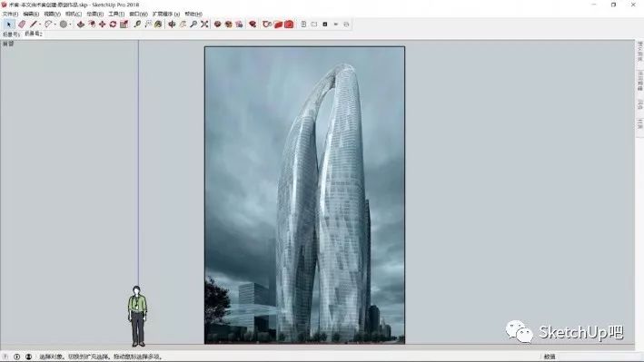
Task: Open the 帮助(H) help menu
Action: pyautogui.click(x=193, y=14)
